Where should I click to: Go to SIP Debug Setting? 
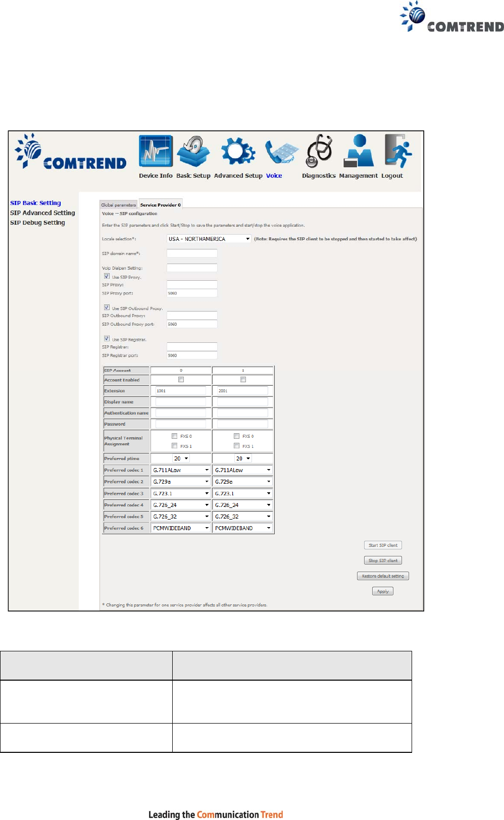[x=37, y=223]
